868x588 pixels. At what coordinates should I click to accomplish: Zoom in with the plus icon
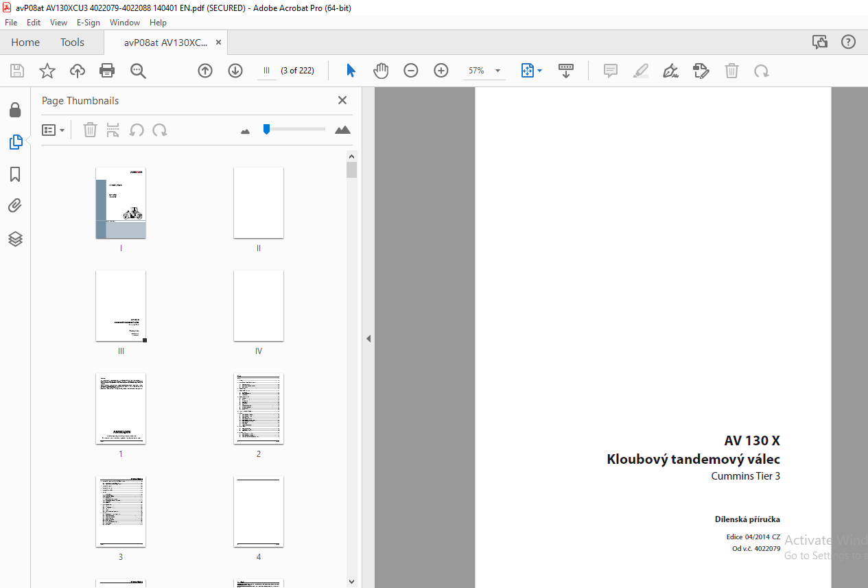point(441,71)
